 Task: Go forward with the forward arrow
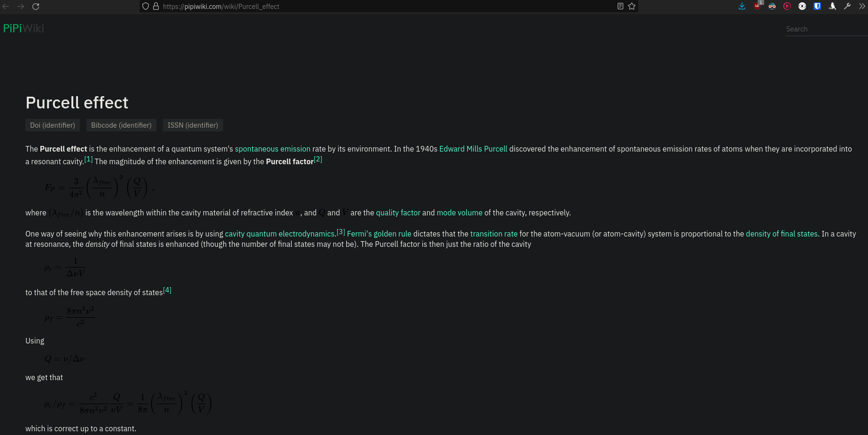21,6
